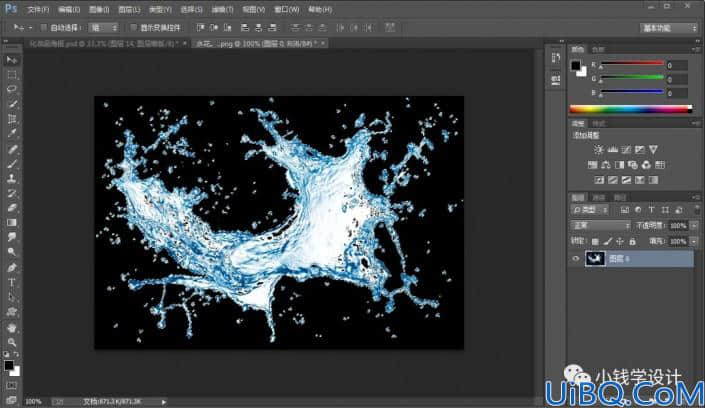Image resolution: width=705 pixels, height=408 pixels.
Task: Select the Eyedropper tool
Action: (12, 134)
